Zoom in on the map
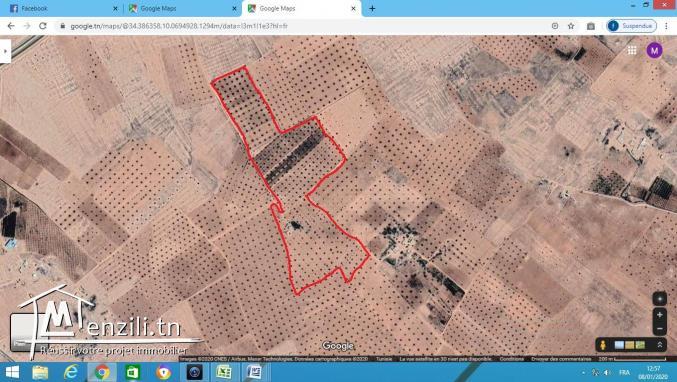677x382 pixels. pos(659,315)
